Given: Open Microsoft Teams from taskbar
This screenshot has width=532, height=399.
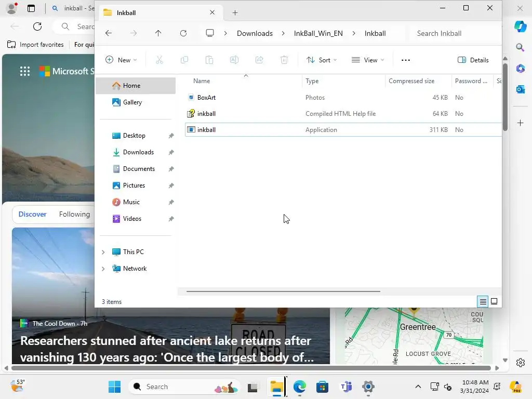Looking at the screenshot, I should 345,387.
